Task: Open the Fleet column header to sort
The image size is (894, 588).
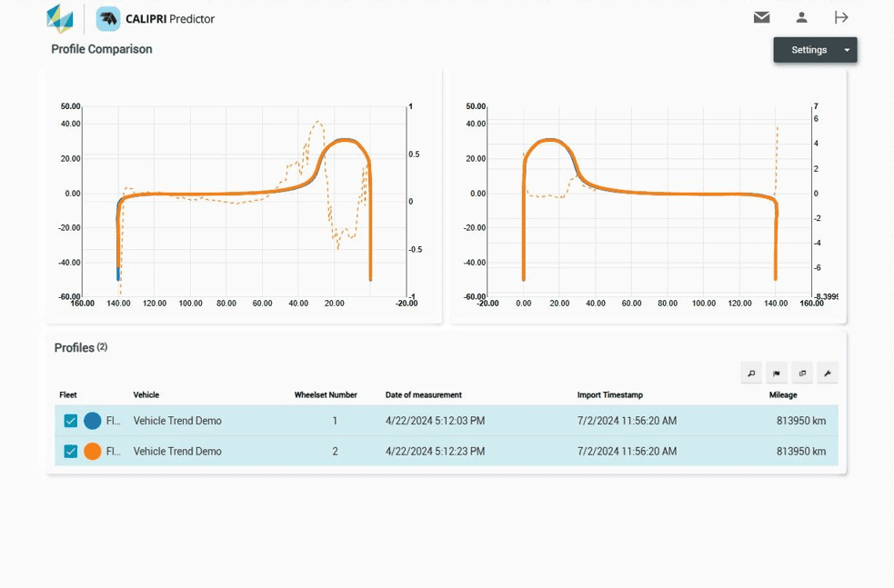Action: [x=66, y=395]
